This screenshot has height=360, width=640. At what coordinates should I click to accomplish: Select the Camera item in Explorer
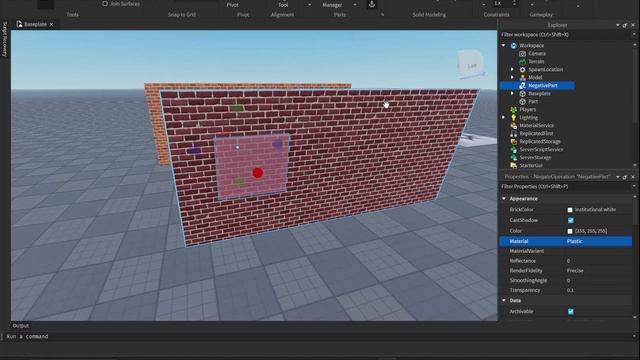click(x=537, y=53)
